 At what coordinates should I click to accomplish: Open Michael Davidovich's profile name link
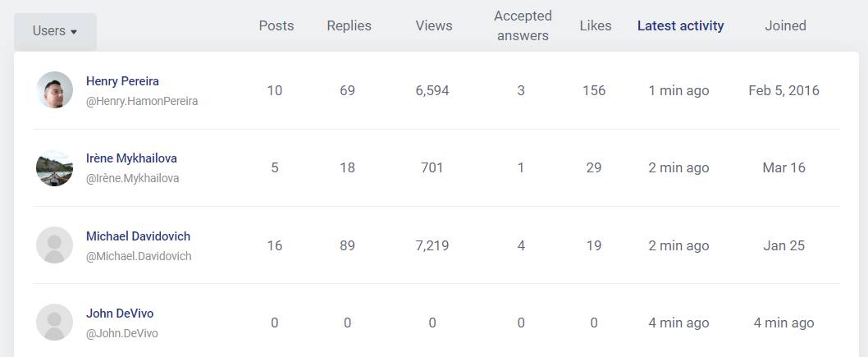[138, 236]
